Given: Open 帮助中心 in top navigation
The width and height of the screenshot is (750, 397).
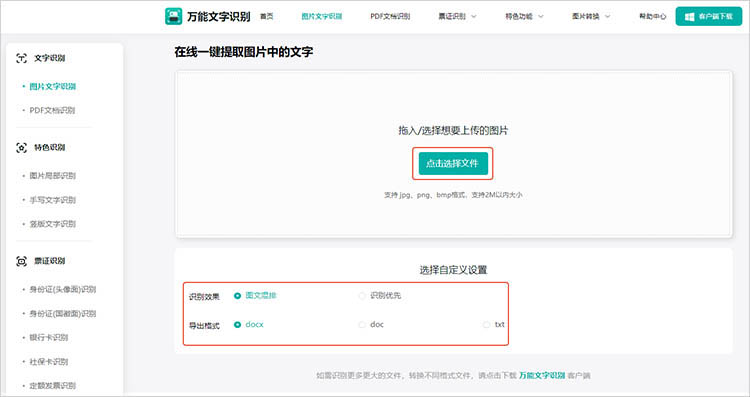Looking at the screenshot, I should pyautogui.click(x=653, y=16).
